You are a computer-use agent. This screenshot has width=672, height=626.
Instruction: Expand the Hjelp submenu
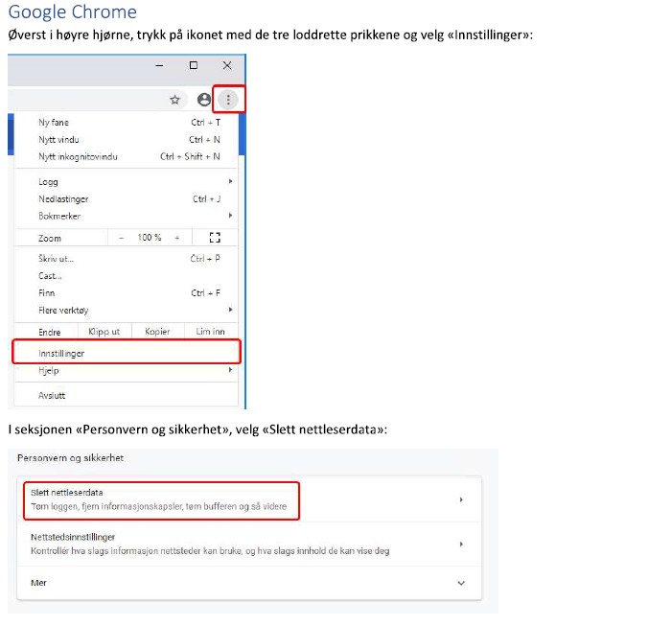(126, 370)
